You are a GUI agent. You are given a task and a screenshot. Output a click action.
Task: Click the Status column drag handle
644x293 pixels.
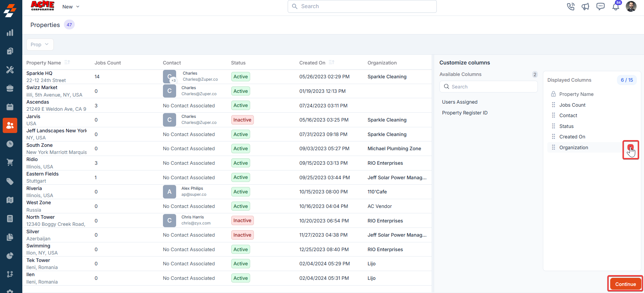pos(553,126)
